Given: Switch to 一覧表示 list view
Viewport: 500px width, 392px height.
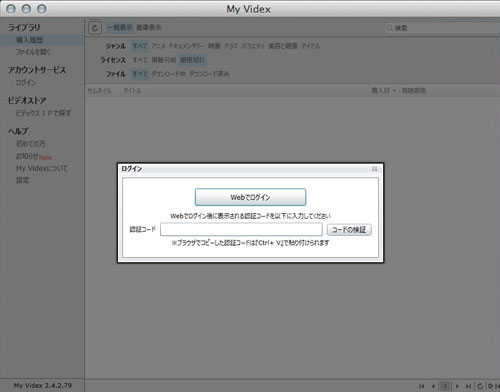Looking at the screenshot, I should click(x=120, y=28).
